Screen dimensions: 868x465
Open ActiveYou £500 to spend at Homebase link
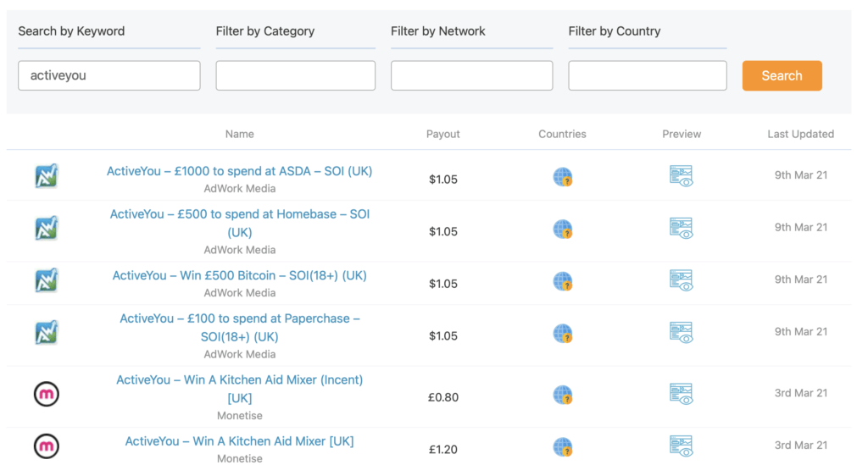point(239,223)
